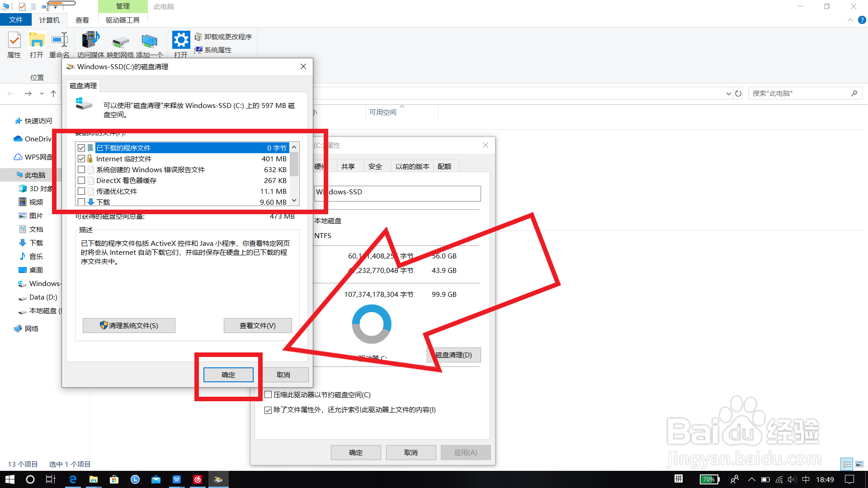Toggle allow indexing file contents checkbox
868x488 pixels.
coord(268,410)
